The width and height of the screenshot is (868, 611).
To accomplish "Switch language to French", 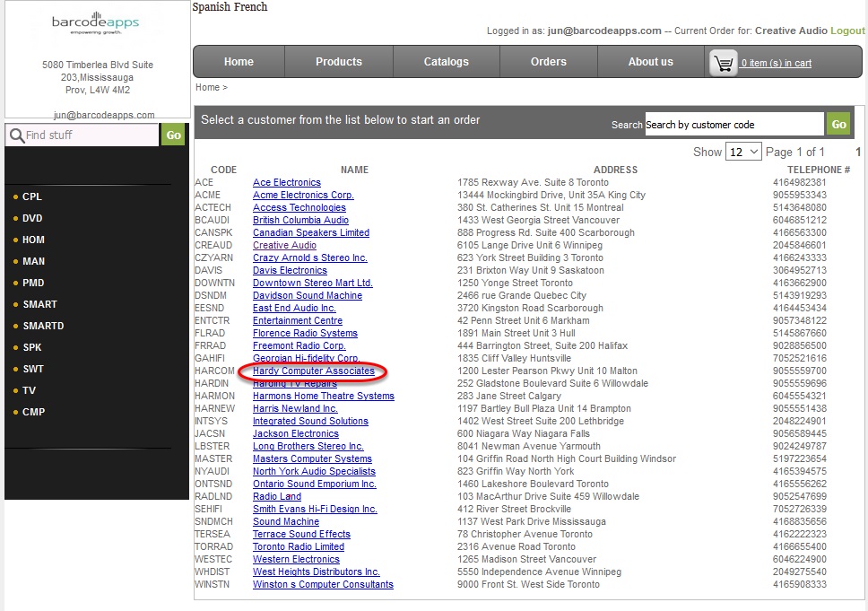I will pos(249,6).
